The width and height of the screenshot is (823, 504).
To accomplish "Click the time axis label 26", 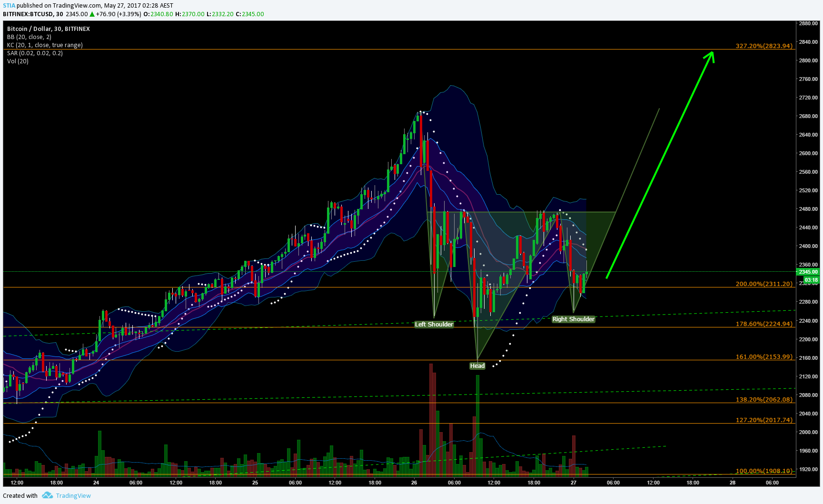I will coord(414,483).
